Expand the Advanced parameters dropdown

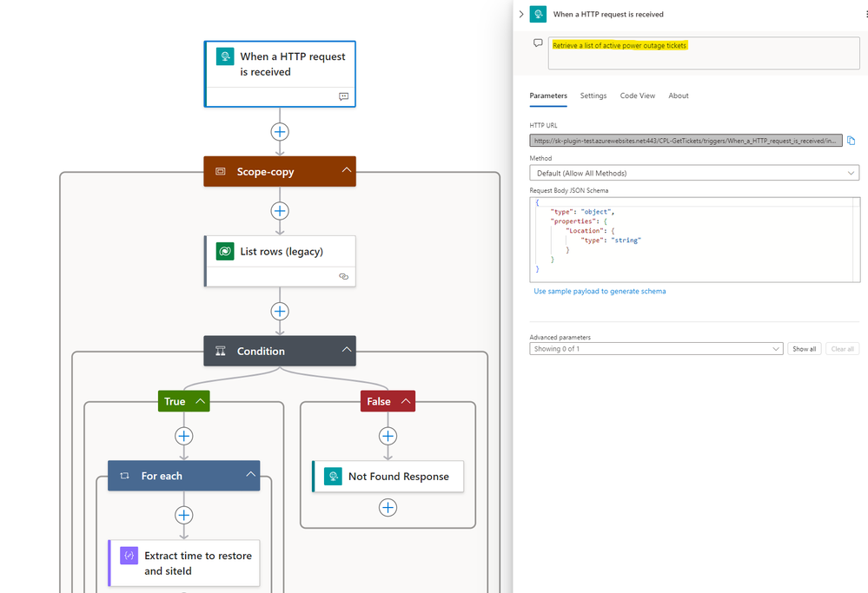(656, 348)
